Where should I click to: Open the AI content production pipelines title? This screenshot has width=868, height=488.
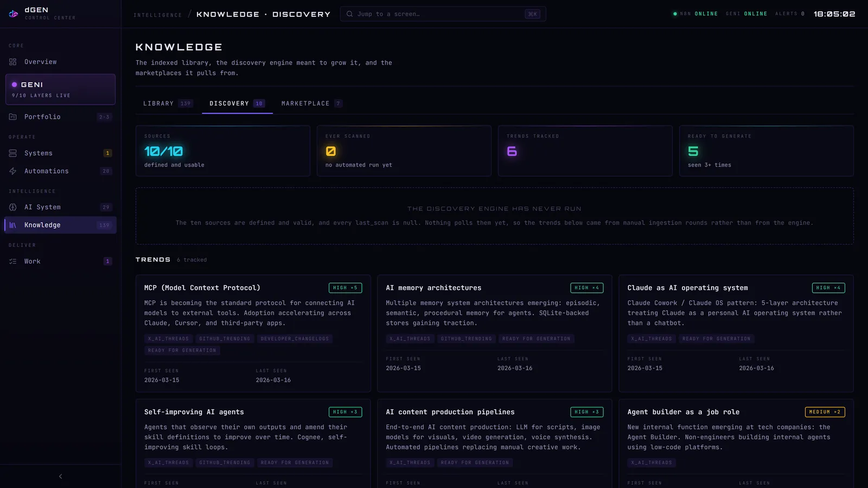450,412
